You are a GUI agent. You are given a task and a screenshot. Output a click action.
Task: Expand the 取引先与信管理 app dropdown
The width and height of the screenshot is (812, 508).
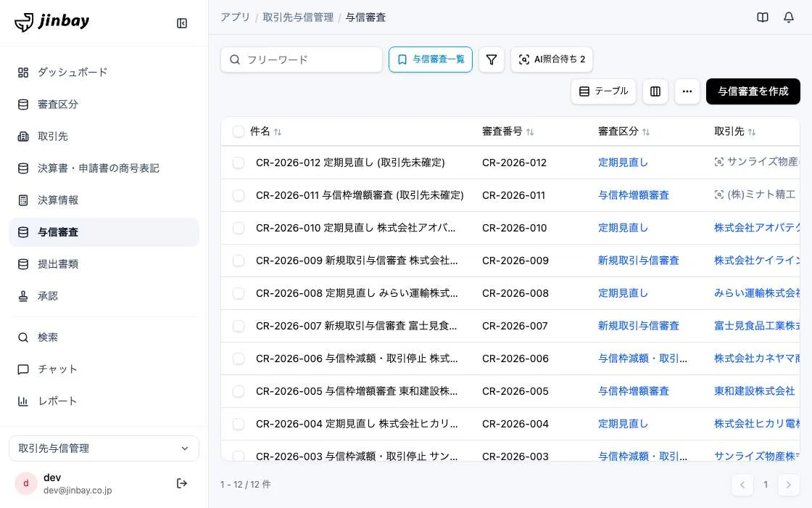104,448
